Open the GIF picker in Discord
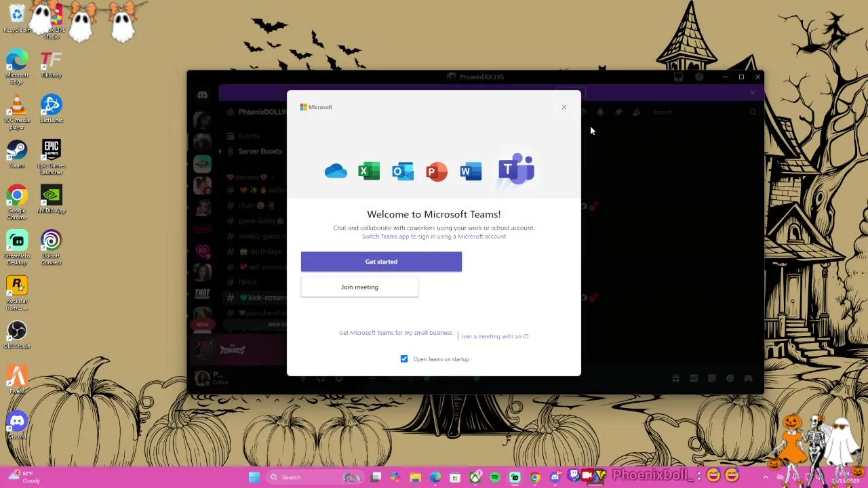The width and height of the screenshot is (868, 488). coord(694,378)
